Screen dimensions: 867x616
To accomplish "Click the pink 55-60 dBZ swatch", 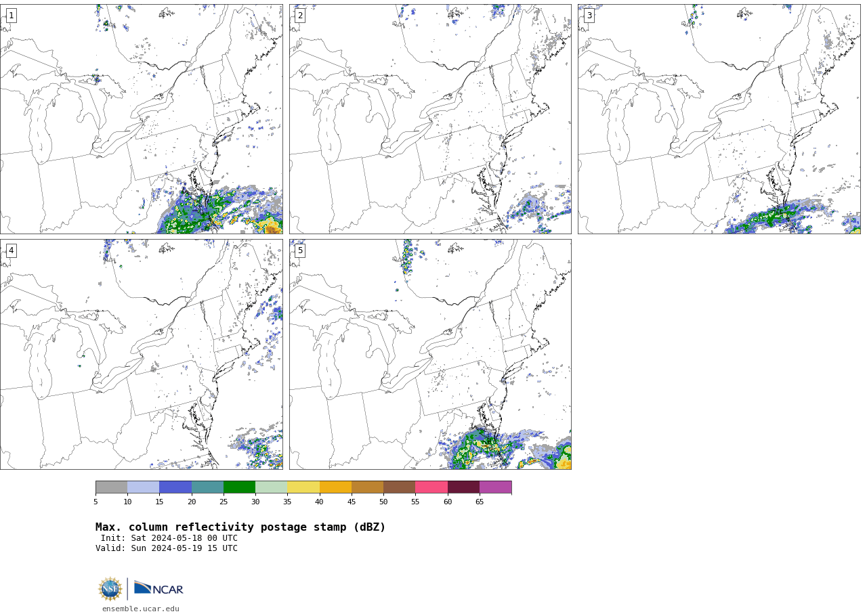I will pos(431,487).
